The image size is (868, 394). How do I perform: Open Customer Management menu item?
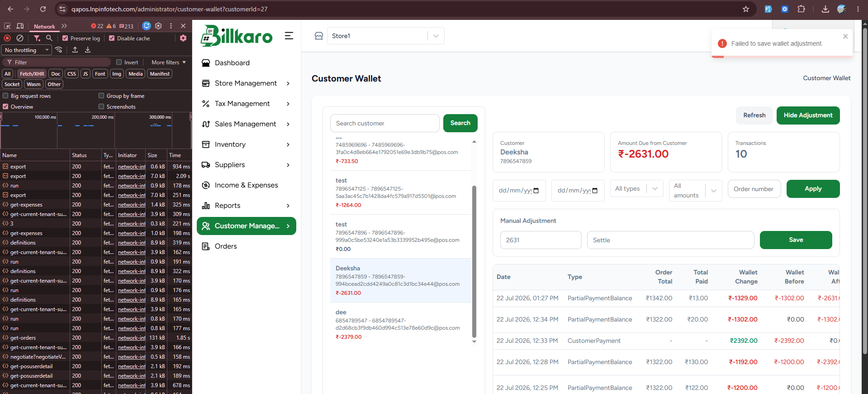(x=247, y=226)
